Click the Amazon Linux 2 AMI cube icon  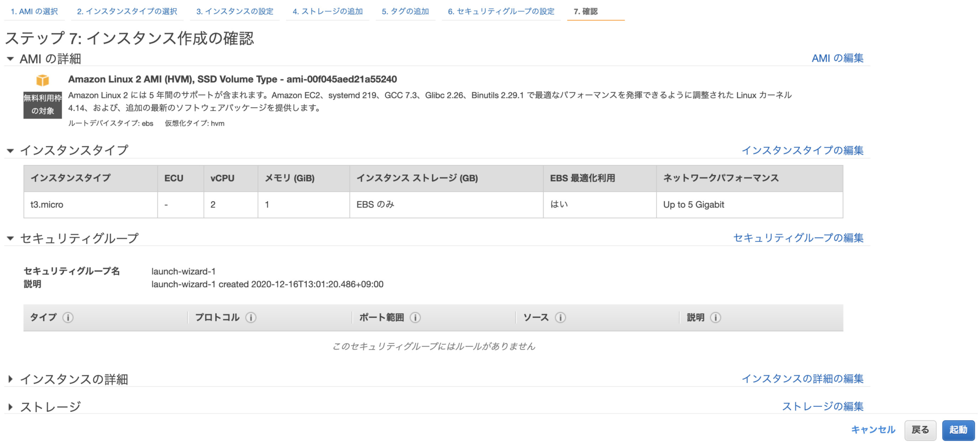click(43, 79)
